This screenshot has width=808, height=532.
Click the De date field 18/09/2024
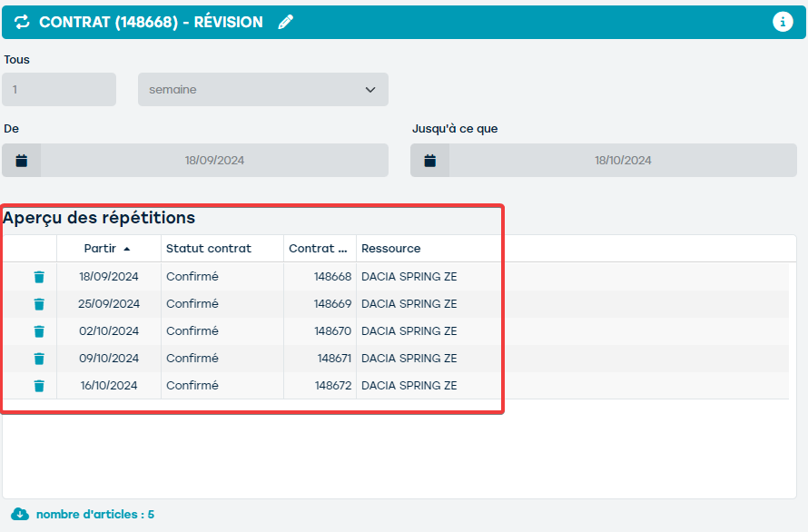pos(214,161)
